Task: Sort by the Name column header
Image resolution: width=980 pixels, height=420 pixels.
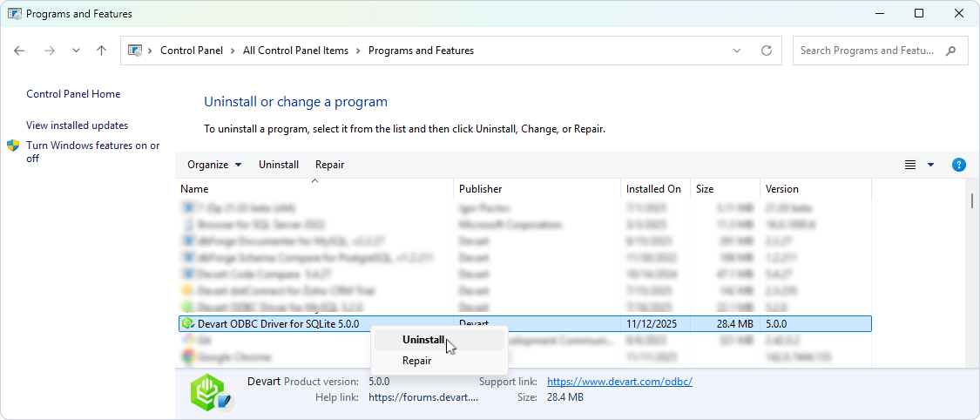Action: click(x=314, y=189)
